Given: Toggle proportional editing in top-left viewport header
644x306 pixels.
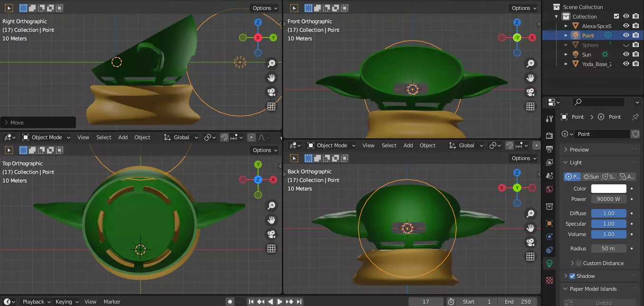Looking at the screenshot, I should click(251, 137).
